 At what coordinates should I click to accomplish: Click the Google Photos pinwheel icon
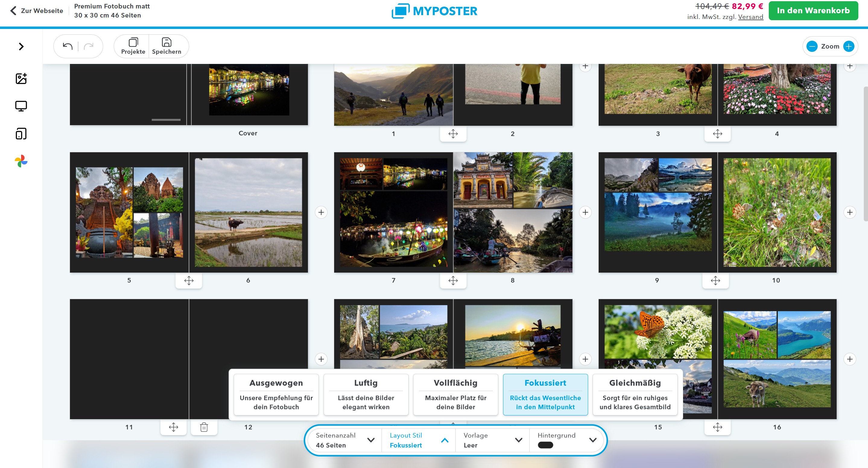pyautogui.click(x=21, y=161)
